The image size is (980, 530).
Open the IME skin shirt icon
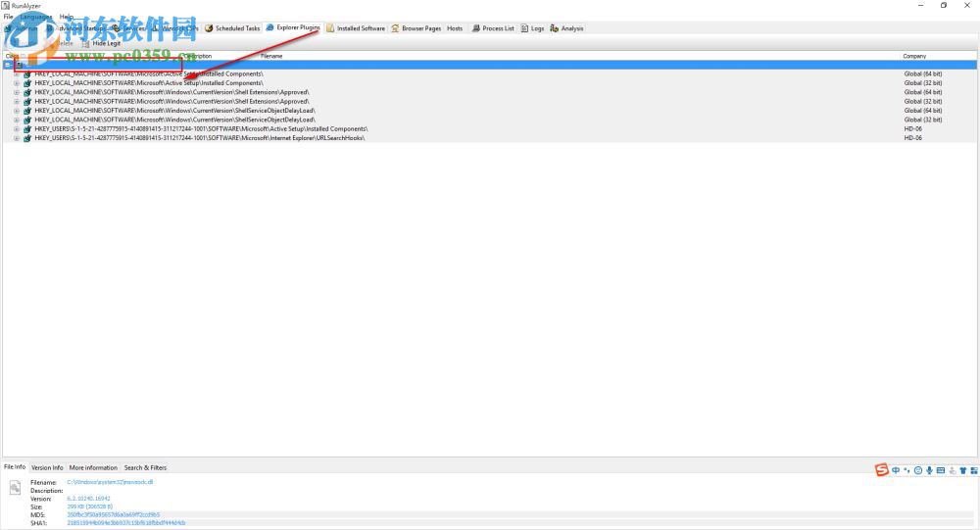click(x=963, y=470)
